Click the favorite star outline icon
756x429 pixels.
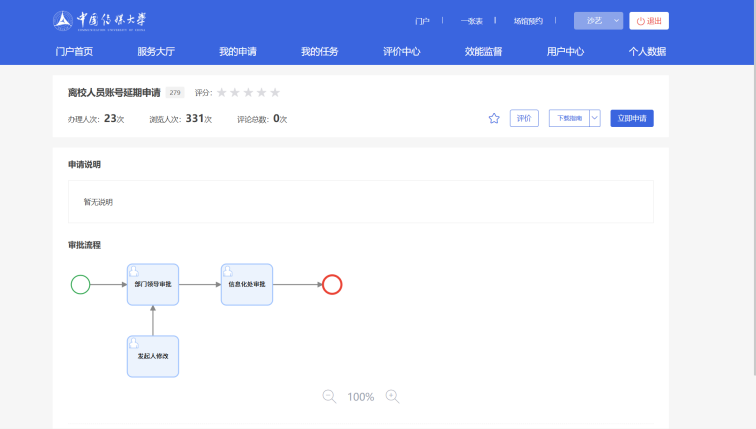[x=494, y=118]
